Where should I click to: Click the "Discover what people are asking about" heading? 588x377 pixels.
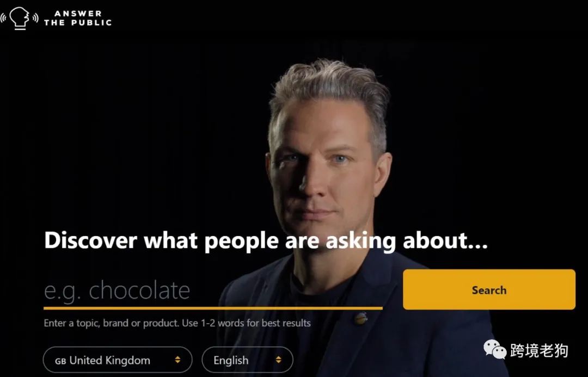coord(266,240)
